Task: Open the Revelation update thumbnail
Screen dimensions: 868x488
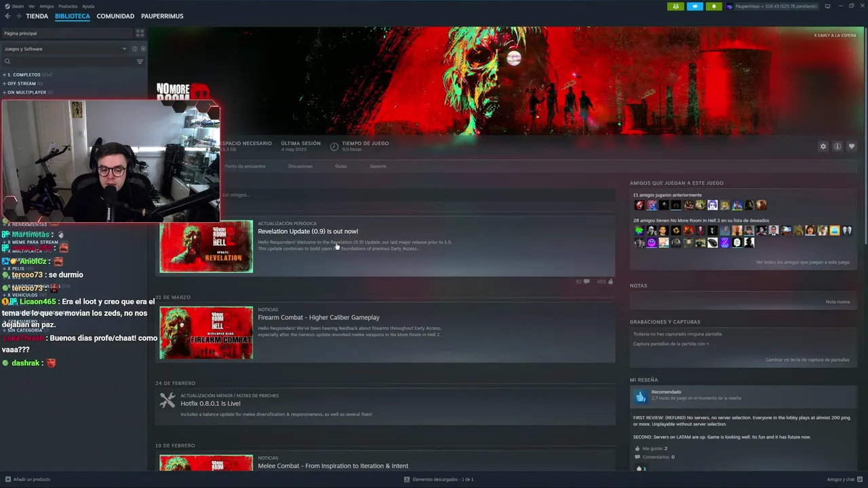Action: pos(206,246)
